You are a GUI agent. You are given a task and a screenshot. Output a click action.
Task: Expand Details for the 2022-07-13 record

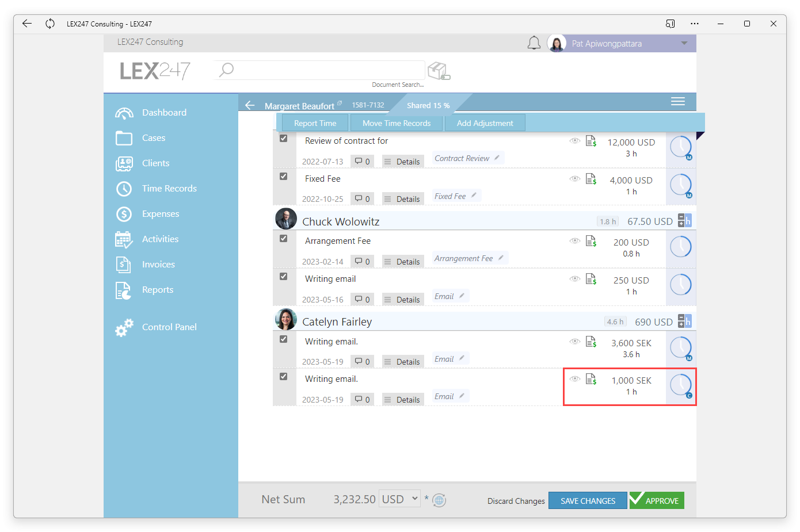click(402, 162)
